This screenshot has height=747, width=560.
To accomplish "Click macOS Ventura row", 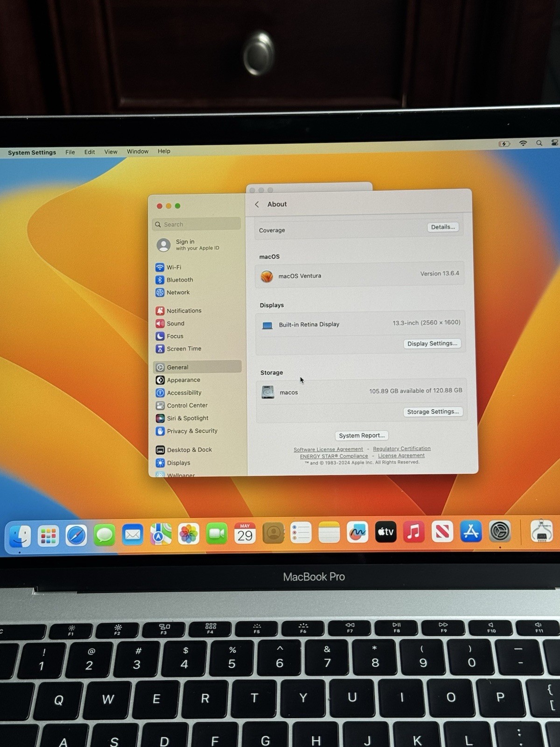I will [360, 275].
